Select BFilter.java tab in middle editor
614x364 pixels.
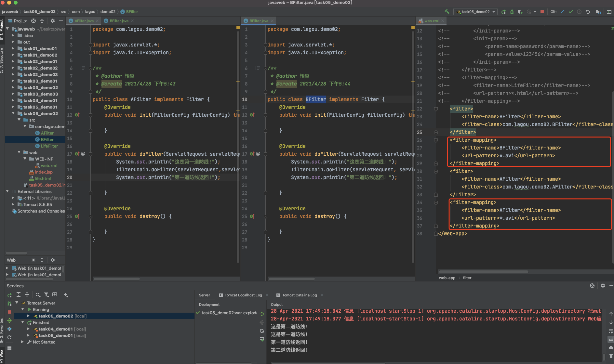pos(259,21)
